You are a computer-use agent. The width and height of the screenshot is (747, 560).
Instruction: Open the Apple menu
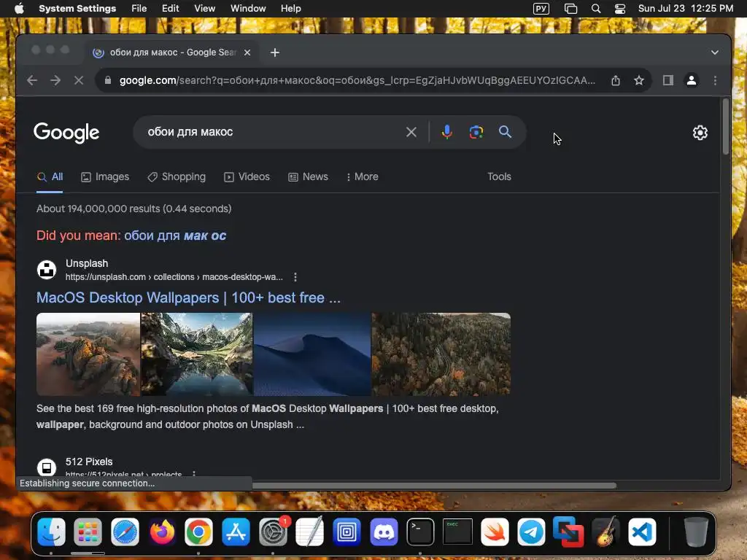pos(19,9)
